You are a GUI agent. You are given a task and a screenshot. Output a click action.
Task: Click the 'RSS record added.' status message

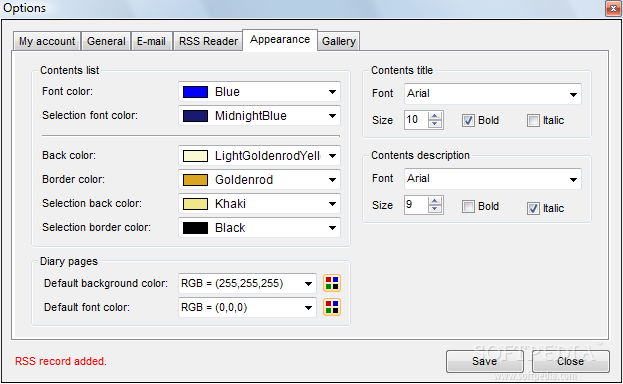(x=61, y=361)
